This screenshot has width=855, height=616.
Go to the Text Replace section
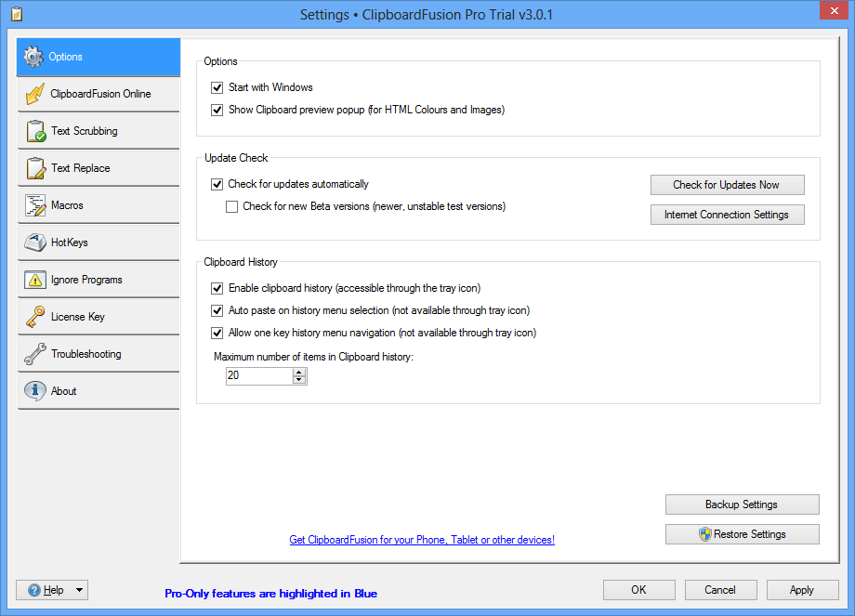click(x=99, y=168)
